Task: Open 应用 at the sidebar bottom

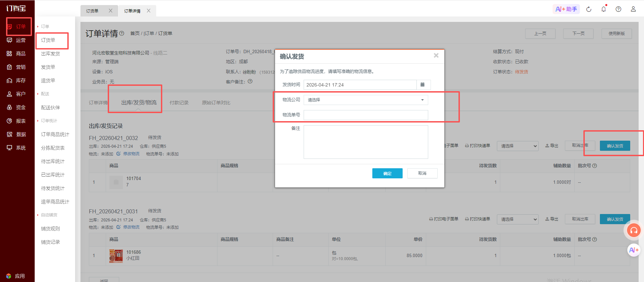Action: 16,276
